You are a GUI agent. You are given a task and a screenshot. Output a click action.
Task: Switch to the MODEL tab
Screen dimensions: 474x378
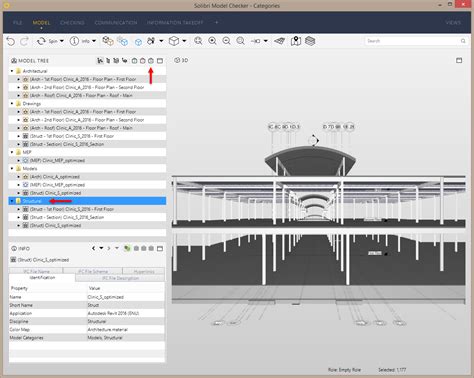[41, 23]
